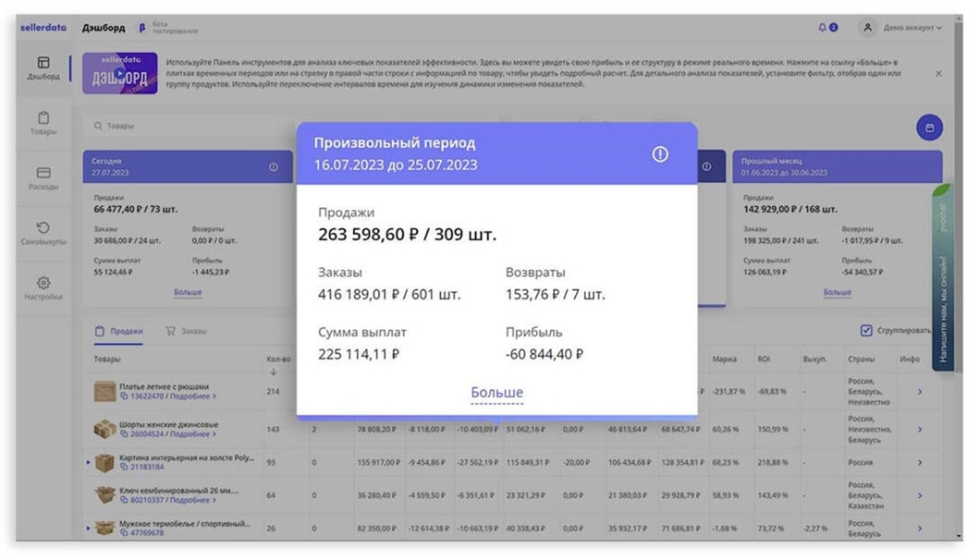Open Дэшборд in the left sidebar
979x560 pixels.
(x=43, y=68)
